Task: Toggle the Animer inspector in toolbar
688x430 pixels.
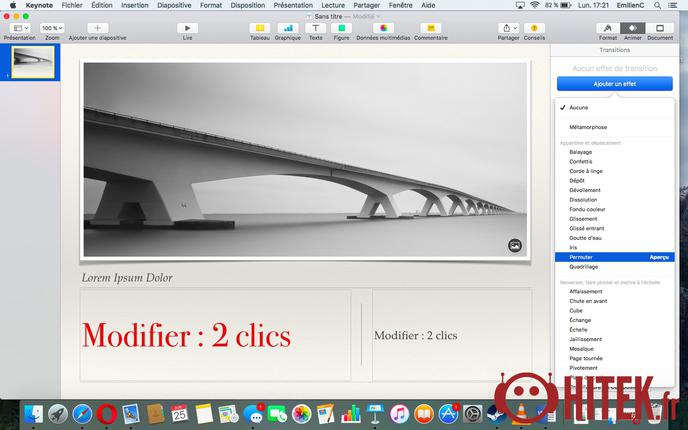Action: (632, 28)
